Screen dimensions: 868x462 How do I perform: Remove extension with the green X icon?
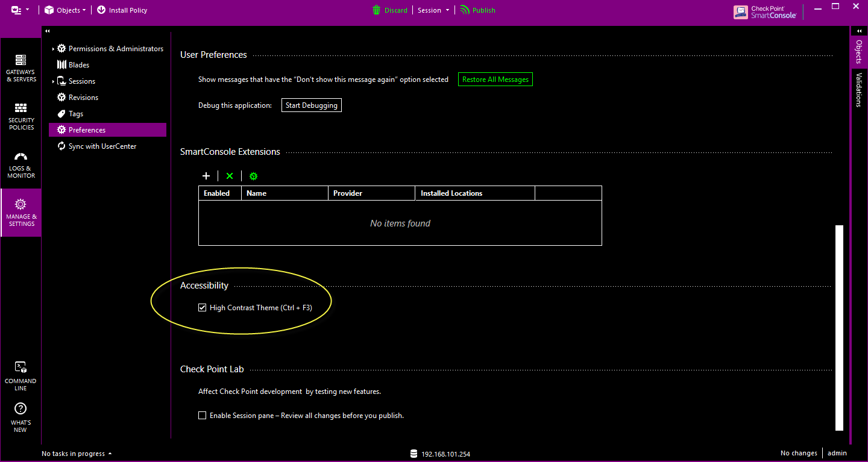[x=230, y=176]
